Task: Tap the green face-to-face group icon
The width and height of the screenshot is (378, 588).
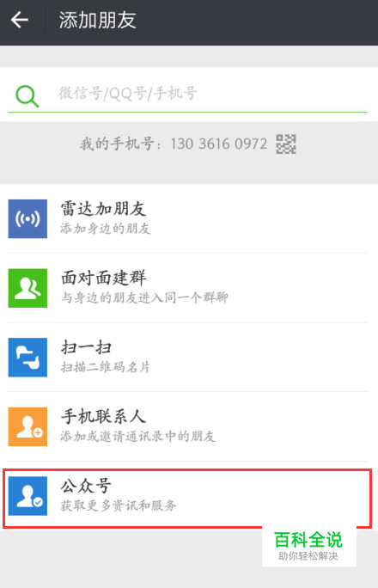Action: (27, 288)
